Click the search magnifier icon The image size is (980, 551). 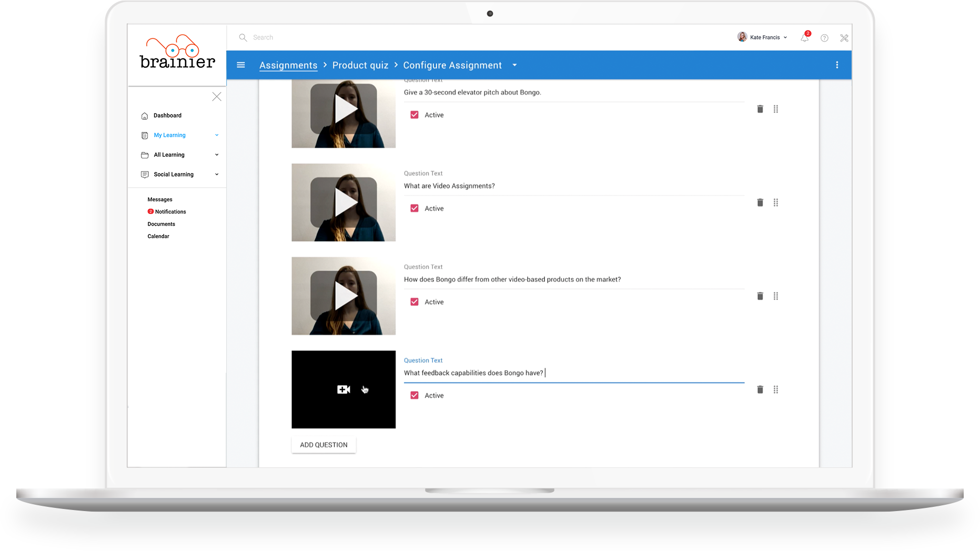click(x=243, y=37)
